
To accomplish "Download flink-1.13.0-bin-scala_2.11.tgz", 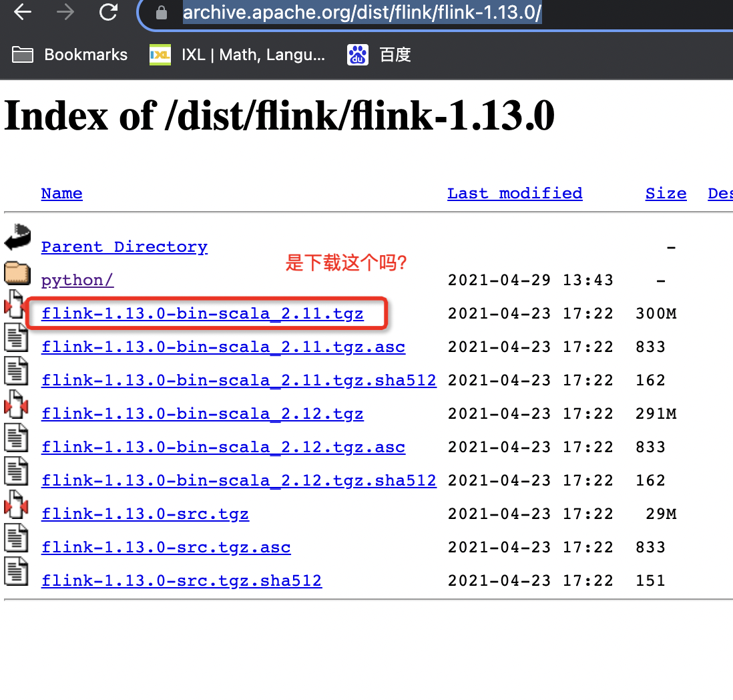I will tap(202, 313).
